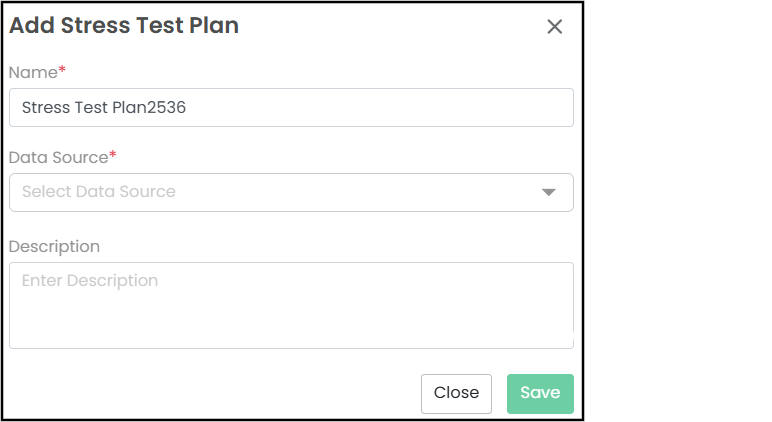Click the "Enter Description" placeholder text
The width and height of the screenshot is (772, 422).
tap(90, 281)
